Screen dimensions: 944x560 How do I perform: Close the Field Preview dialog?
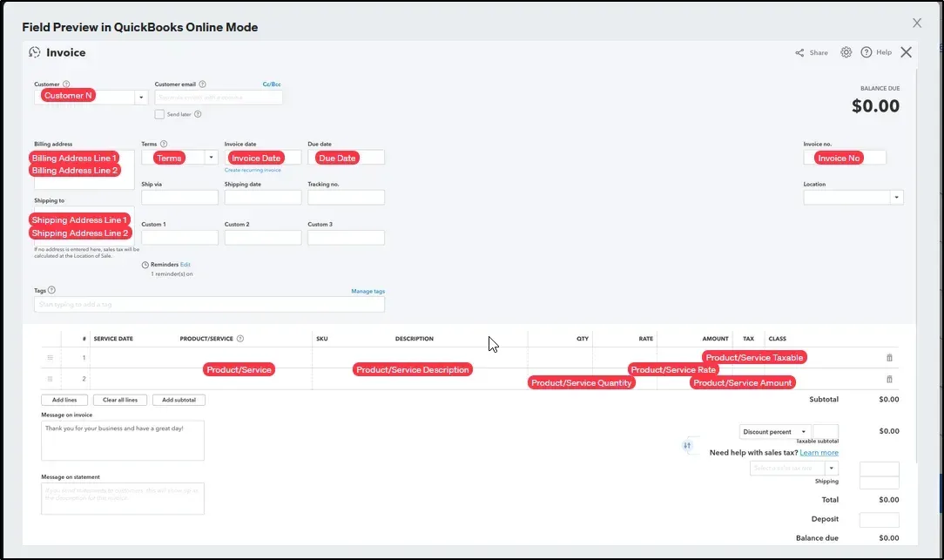(917, 23)
